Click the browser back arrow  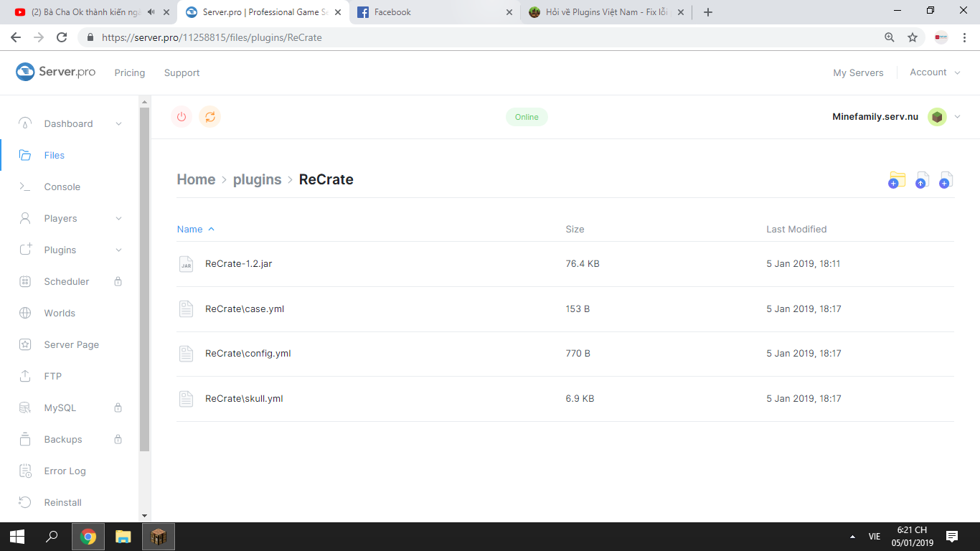[x=16, y=37]
